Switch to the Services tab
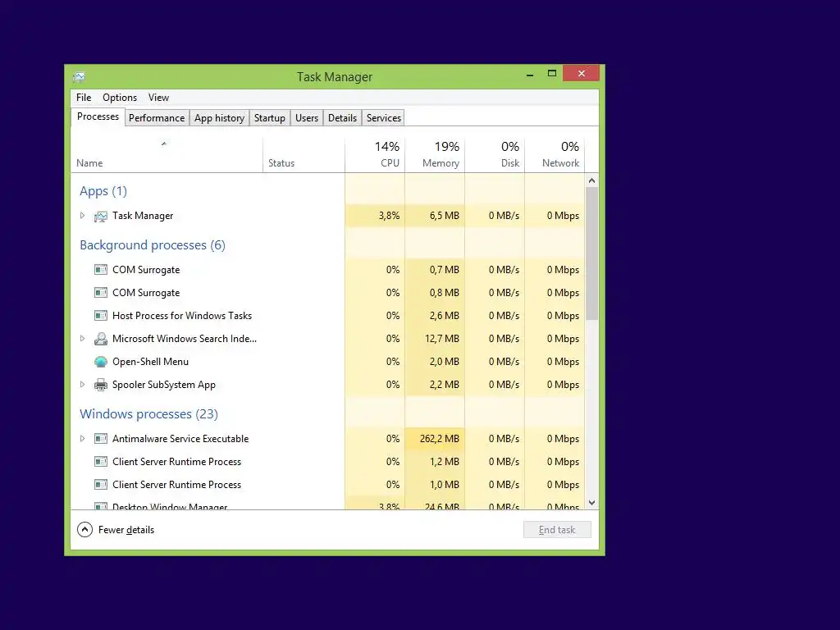 [384, 118]
